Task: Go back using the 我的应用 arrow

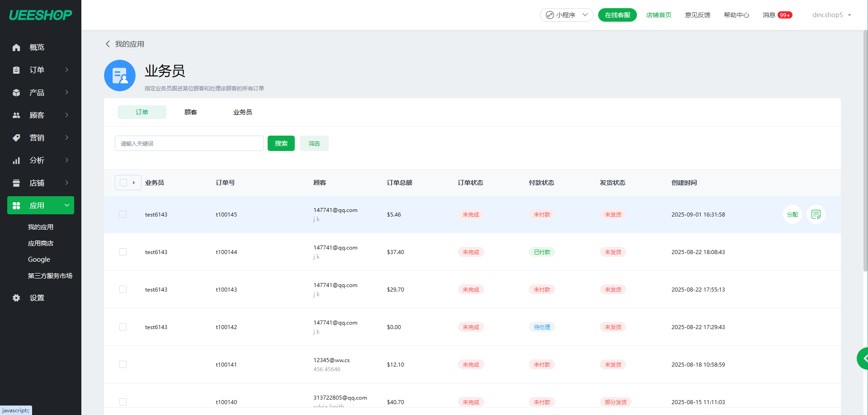Action: pos(108,44)
